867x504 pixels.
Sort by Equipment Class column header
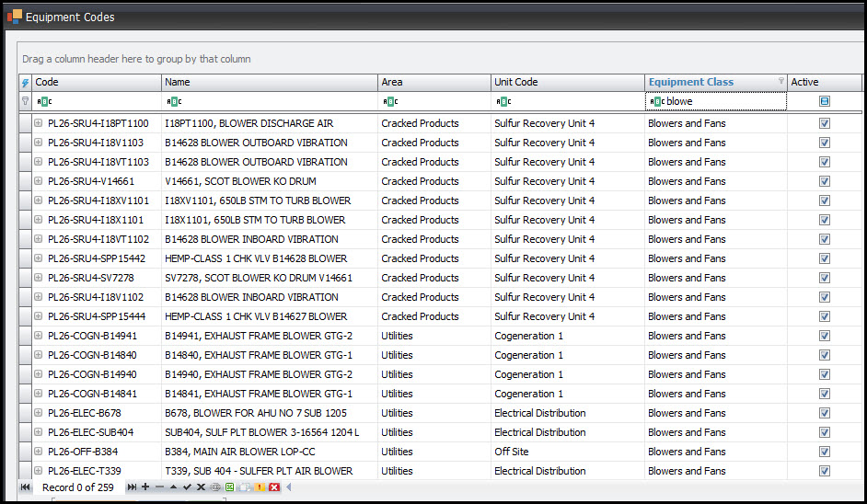click(x=716, y=83)
